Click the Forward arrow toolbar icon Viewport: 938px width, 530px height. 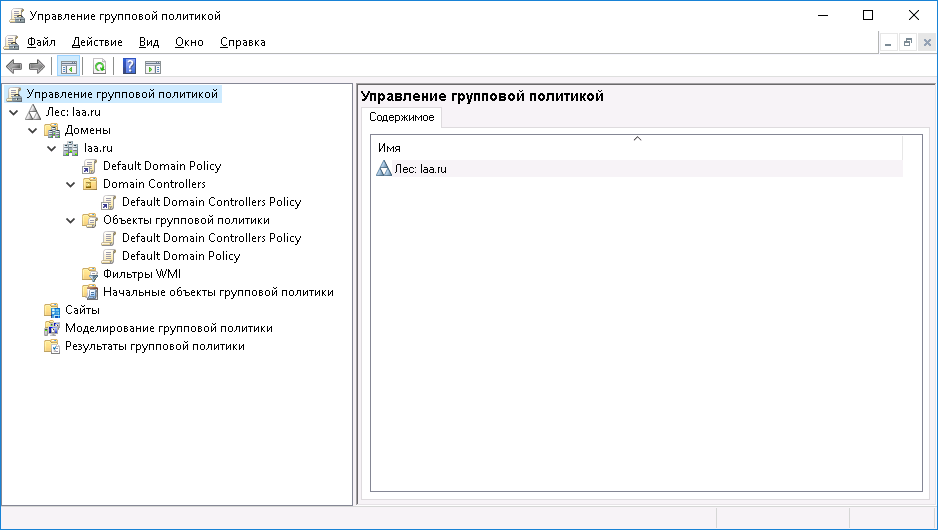coord(37,67)
